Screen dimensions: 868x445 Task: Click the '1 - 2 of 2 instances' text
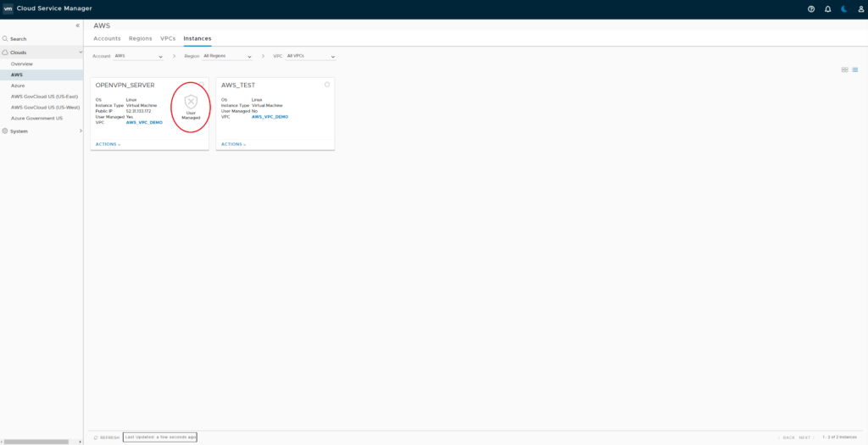point(840,438)
